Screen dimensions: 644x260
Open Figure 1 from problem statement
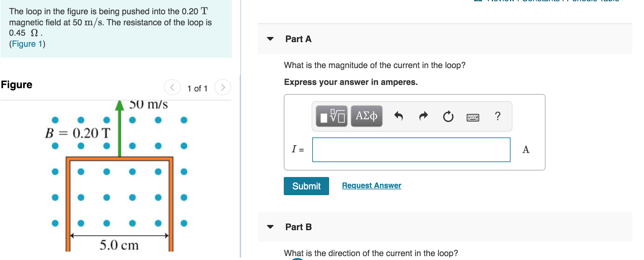coord(27,44)
